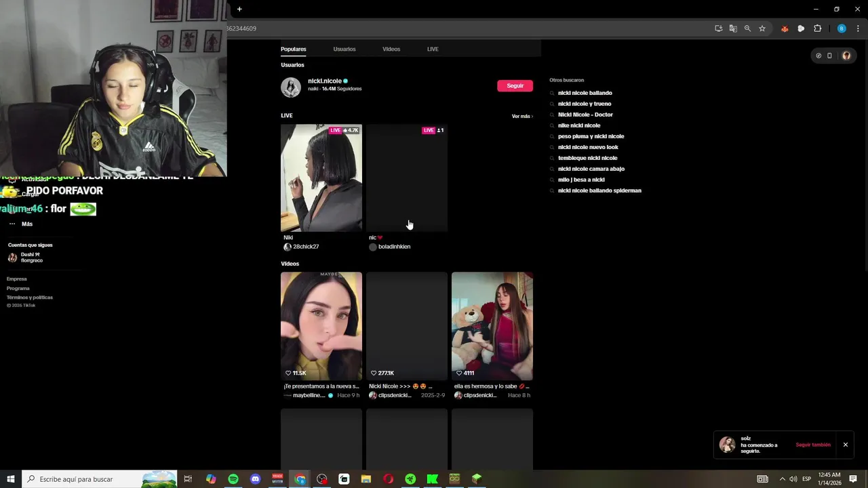Switch to the Usuarios tab

344,49
